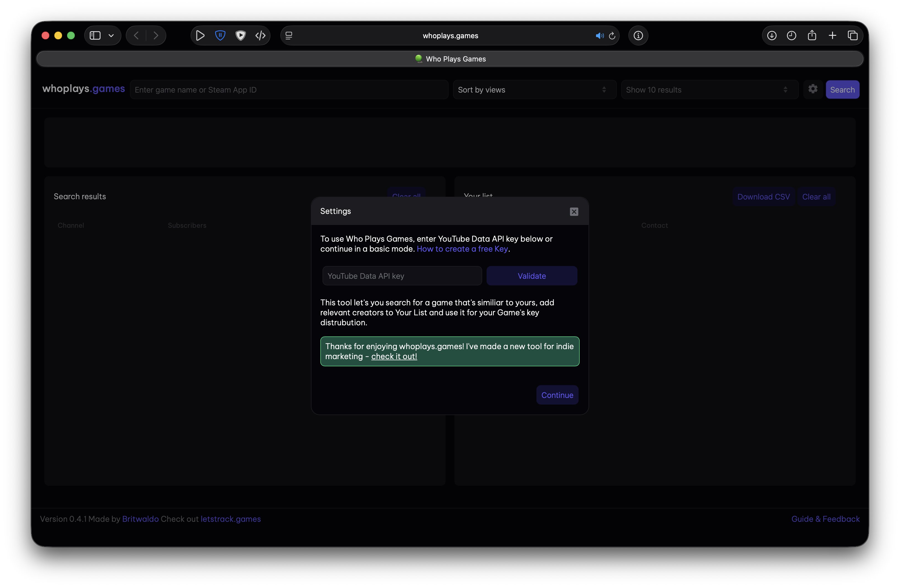Click the Validate button

click(x=532, y=276)
